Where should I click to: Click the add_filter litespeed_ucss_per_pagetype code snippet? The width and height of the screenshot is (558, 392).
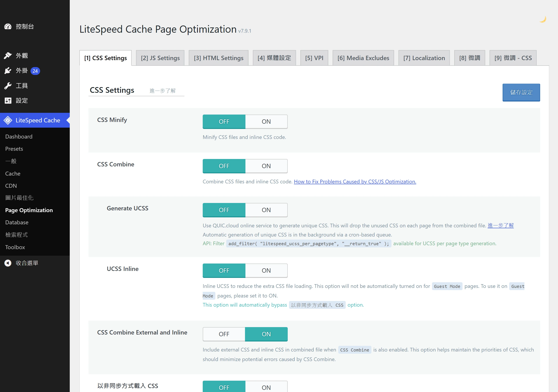[x=309, y=244]
